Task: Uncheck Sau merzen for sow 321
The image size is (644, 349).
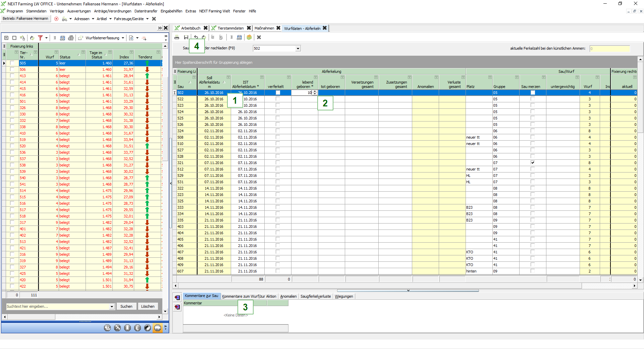Action: (533, 163)
